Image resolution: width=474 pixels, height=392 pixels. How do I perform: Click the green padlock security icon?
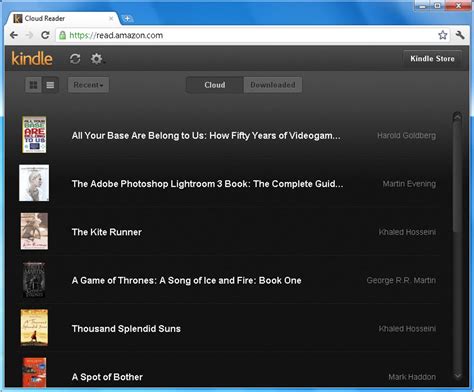click(62, 35)
